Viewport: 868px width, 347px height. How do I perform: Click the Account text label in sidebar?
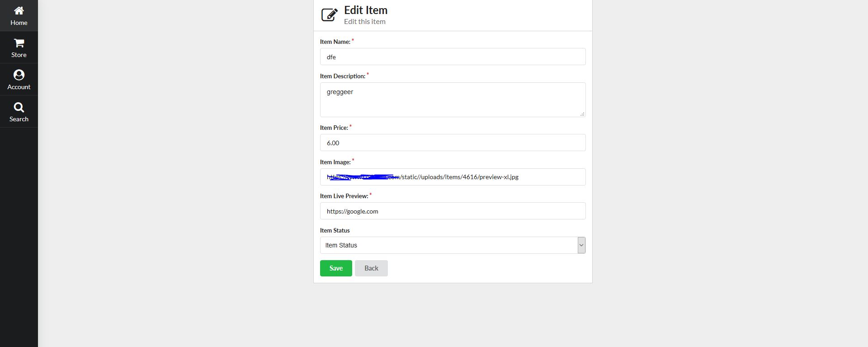click(x=19, y=87)
